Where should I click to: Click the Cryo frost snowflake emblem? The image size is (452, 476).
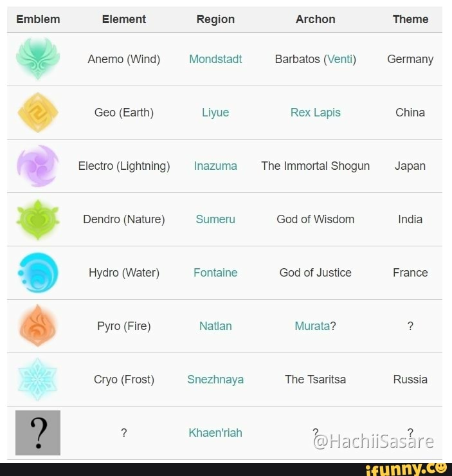tap(38, 380)
